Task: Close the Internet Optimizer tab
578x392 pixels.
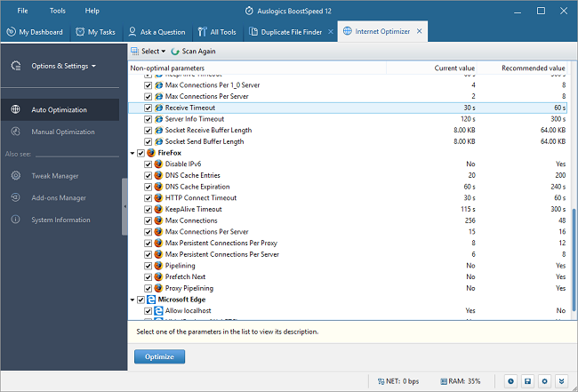Action: 419,31
